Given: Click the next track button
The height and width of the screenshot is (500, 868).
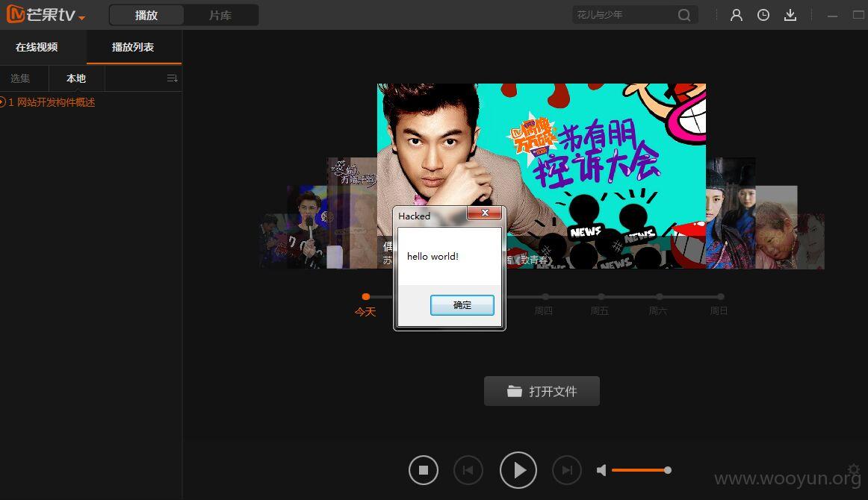Looking at the screenshot, I should click(x=567, y=470).
